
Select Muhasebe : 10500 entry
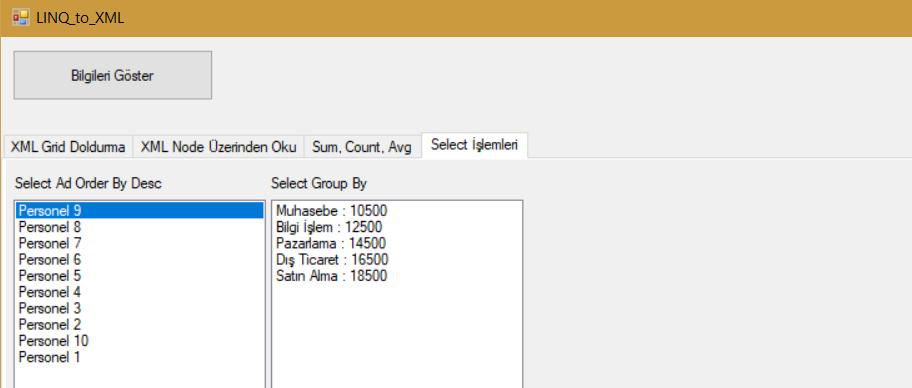pyautogui.click(x=397, y=211)
